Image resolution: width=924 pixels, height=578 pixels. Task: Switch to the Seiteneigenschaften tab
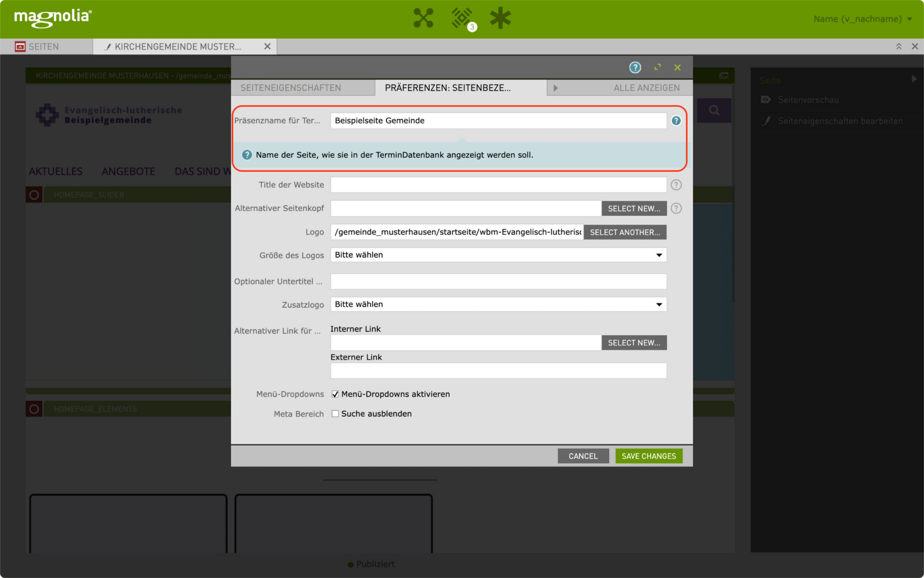coord(303,88)
